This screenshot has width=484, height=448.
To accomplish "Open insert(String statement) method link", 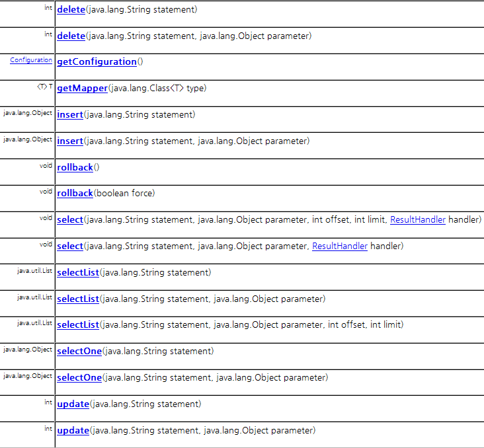I will click(70, 115).
